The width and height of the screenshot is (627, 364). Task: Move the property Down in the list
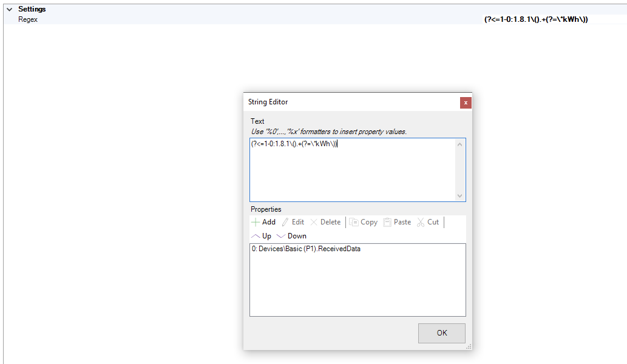coord(291,236)
